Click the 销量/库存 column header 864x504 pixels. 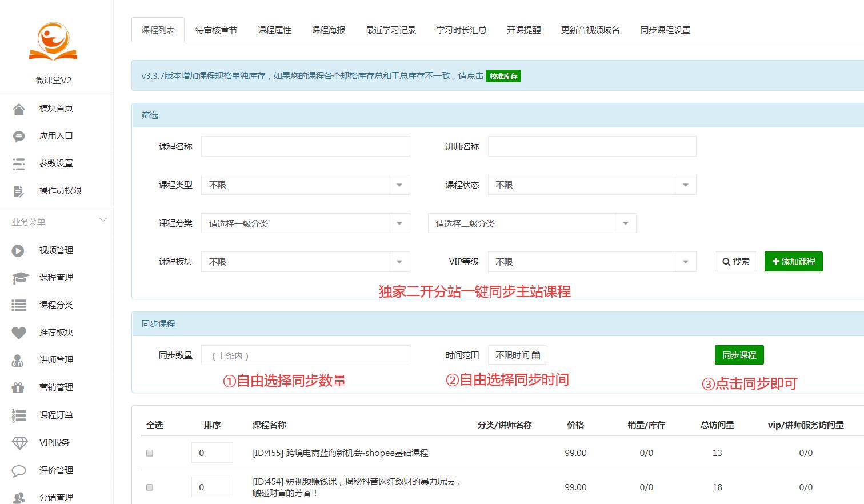coord(646,425)
